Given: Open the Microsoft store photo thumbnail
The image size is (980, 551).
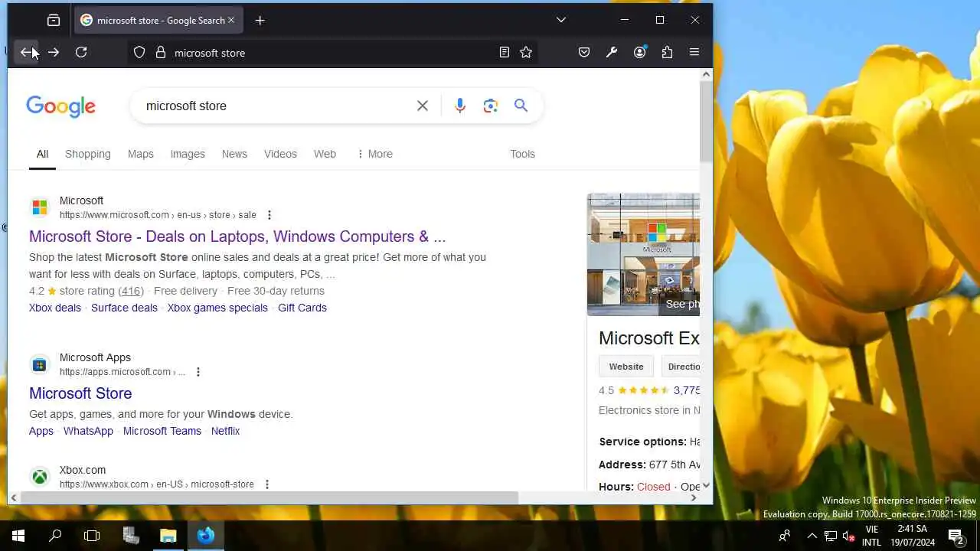Looking at the screenshot, I should point(643,255).
